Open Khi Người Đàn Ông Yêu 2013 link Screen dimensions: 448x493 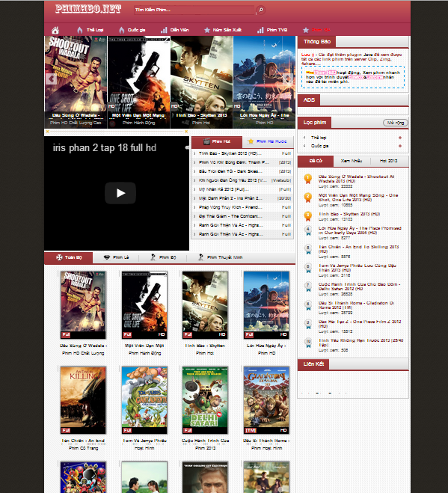click(x=233, y=180)
